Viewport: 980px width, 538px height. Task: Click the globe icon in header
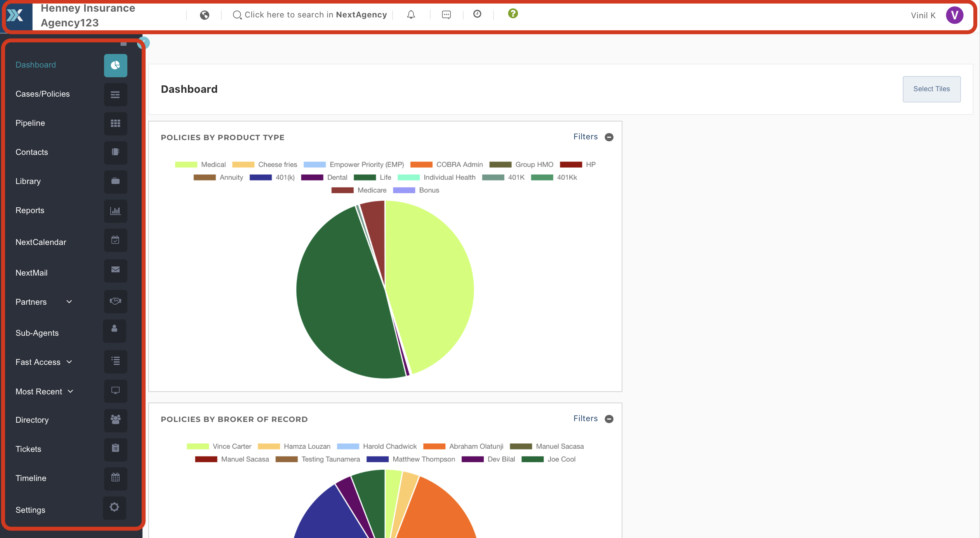tap(205, 15)
